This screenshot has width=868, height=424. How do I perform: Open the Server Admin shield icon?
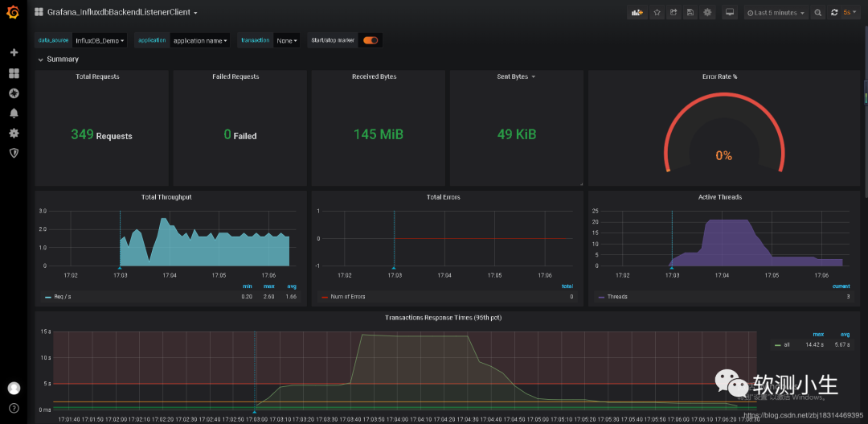pyautogui.click(x=14, y=153)
